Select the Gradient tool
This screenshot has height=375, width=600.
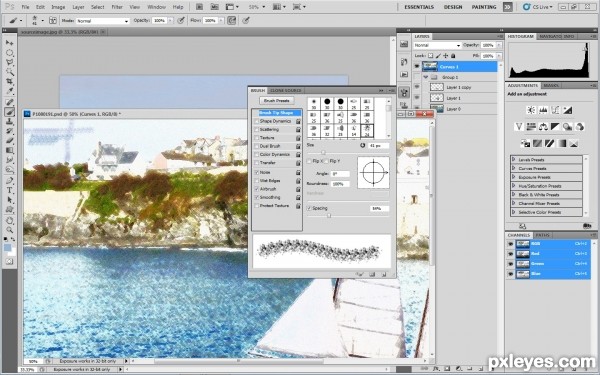point(9,150)
